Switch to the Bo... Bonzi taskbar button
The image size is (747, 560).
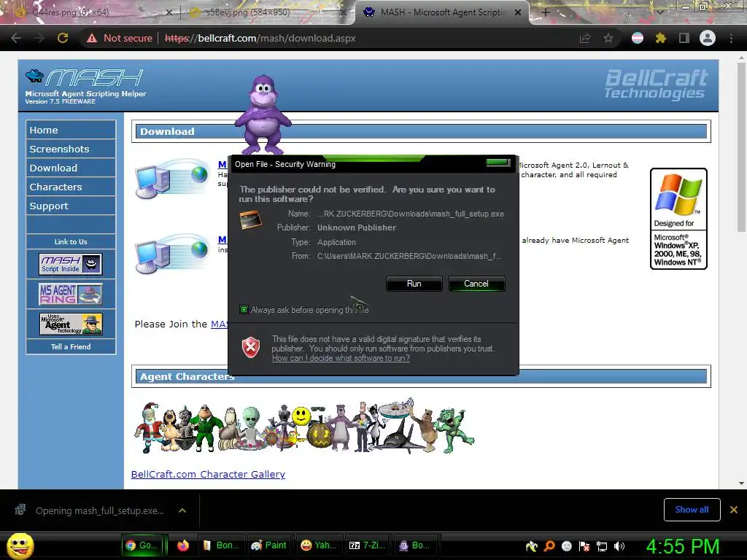(415, 545)
